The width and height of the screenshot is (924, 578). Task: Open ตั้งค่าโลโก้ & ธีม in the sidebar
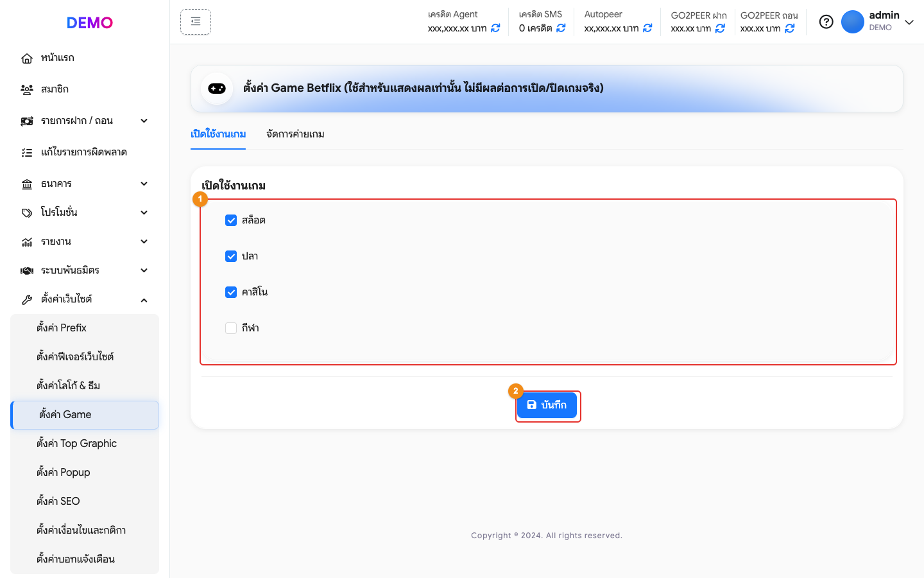tap(85, 386)
